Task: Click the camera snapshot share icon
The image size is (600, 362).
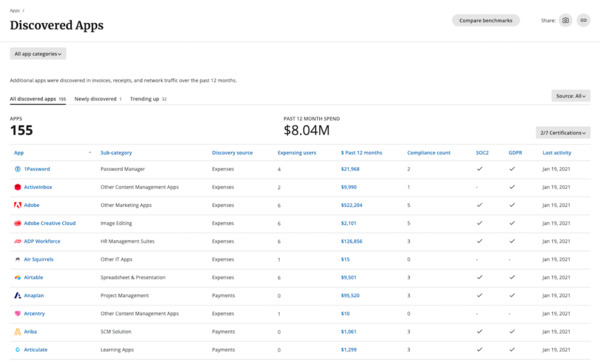Action: point(565,20)
